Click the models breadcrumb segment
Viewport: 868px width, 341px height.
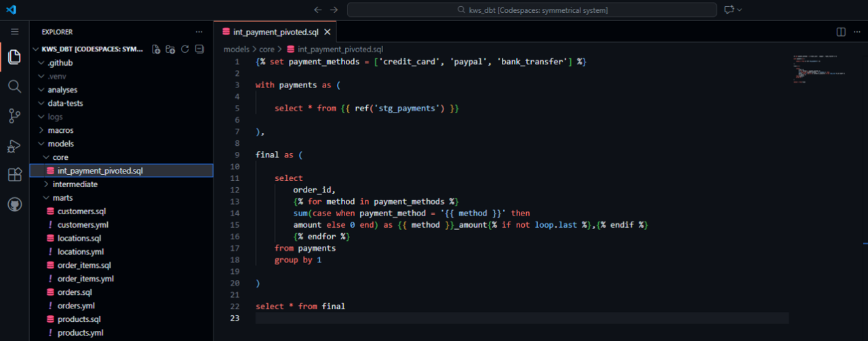click(237, 49)
